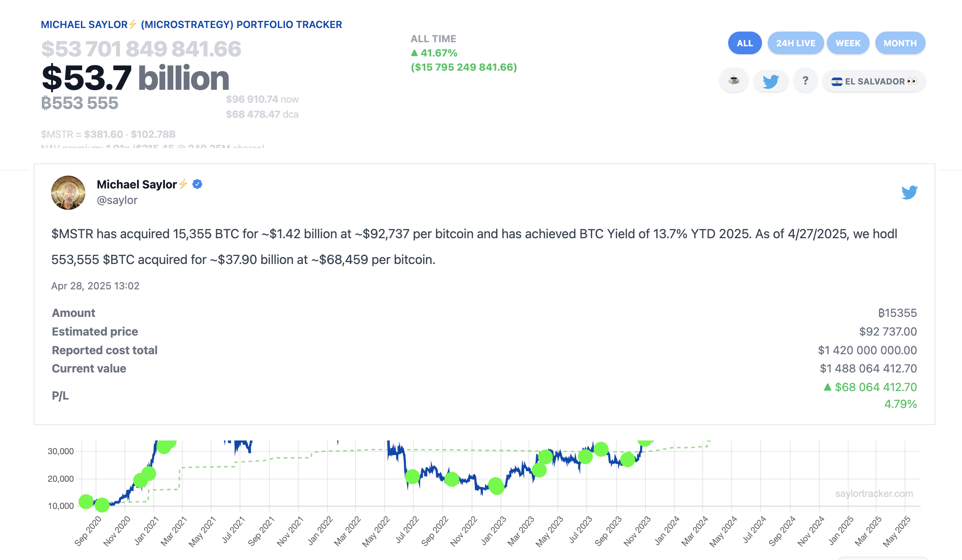962x560 pixels.
Task: Click the tweet date Apr 28, 2025 13:02
Action: point(95,286)
